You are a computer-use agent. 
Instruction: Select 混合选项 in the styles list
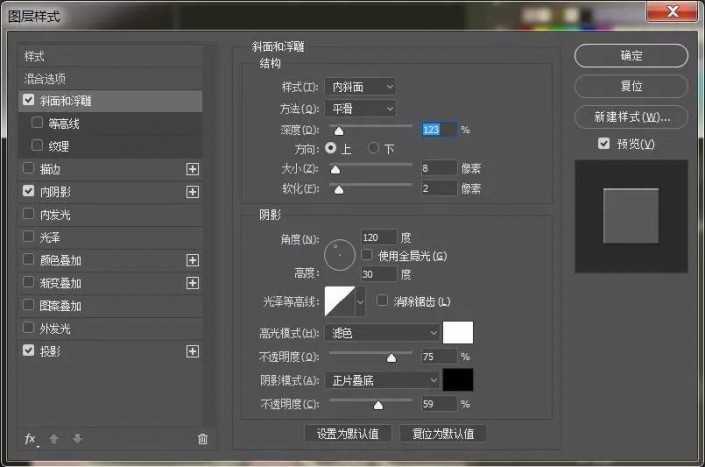tap(46, 78)
